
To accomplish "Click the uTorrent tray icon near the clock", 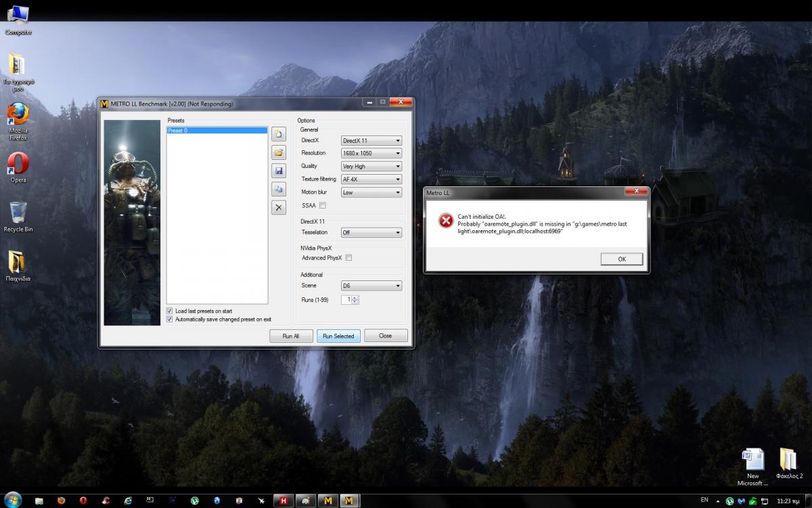I will tap(729, 501).
